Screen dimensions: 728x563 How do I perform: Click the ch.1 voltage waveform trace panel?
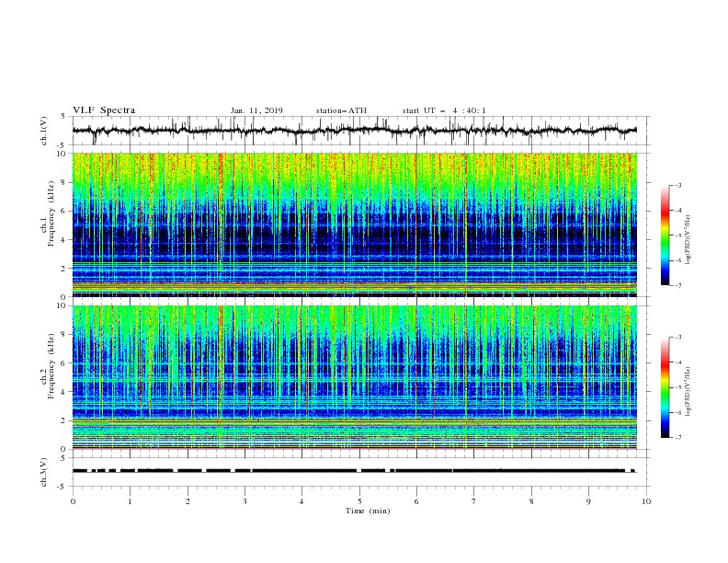[361, 131]
